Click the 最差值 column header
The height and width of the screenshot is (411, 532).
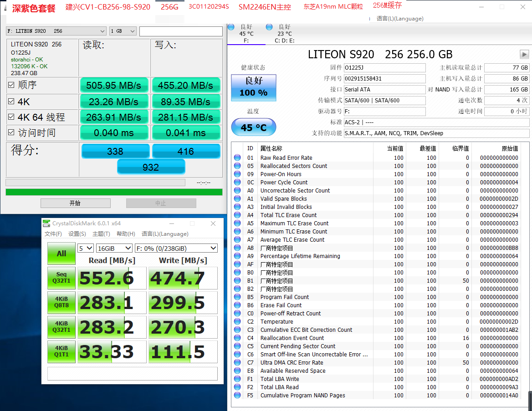[x=428, y=148]
